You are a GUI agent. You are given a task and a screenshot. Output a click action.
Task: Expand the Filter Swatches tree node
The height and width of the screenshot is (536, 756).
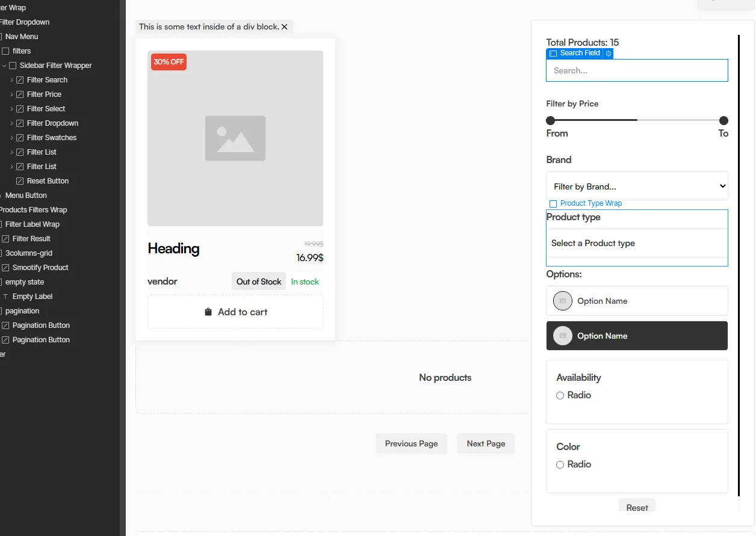(11, 138)
